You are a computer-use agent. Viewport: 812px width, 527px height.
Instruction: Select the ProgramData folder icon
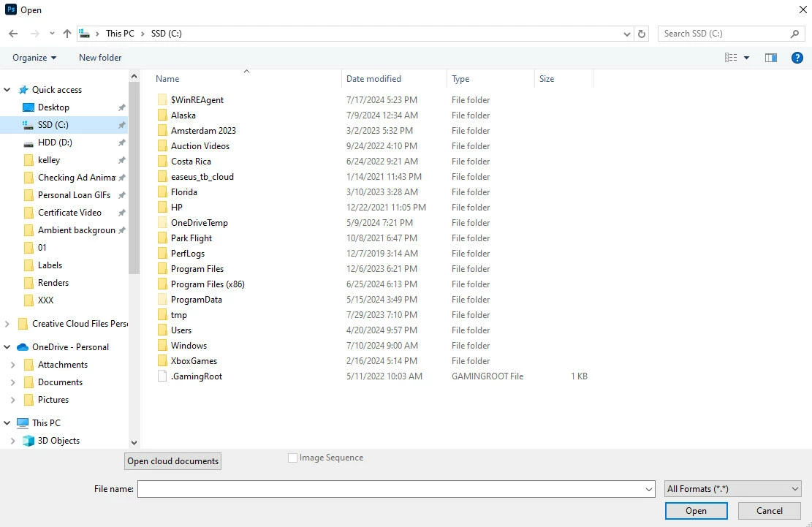coord(162,299)
